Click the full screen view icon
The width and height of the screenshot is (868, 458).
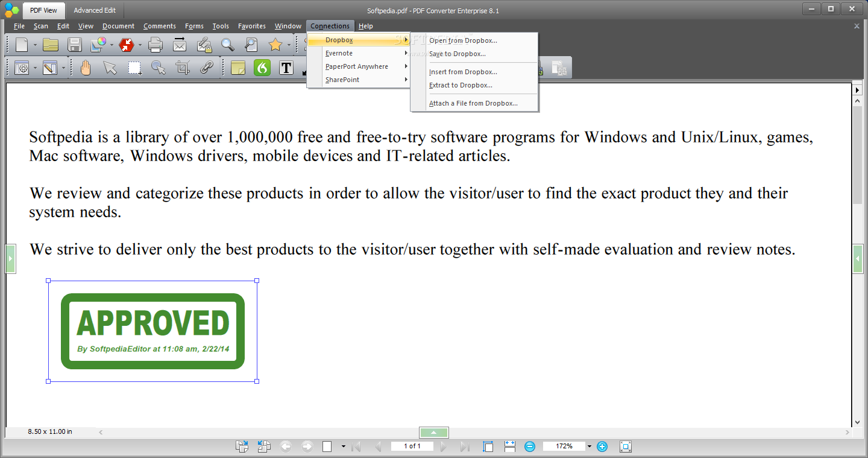[x=626, y=447]
